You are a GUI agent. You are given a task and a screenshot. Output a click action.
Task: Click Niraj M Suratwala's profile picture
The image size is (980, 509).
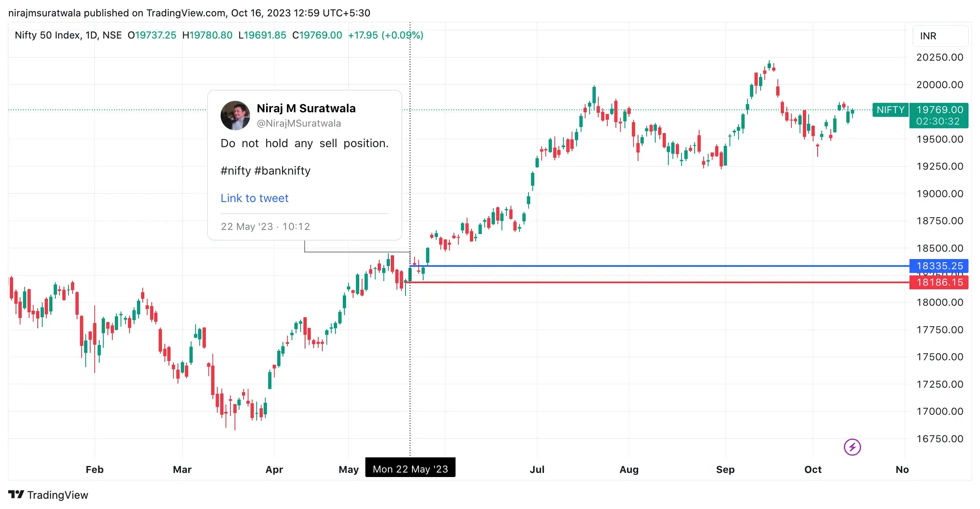(235, 115)
